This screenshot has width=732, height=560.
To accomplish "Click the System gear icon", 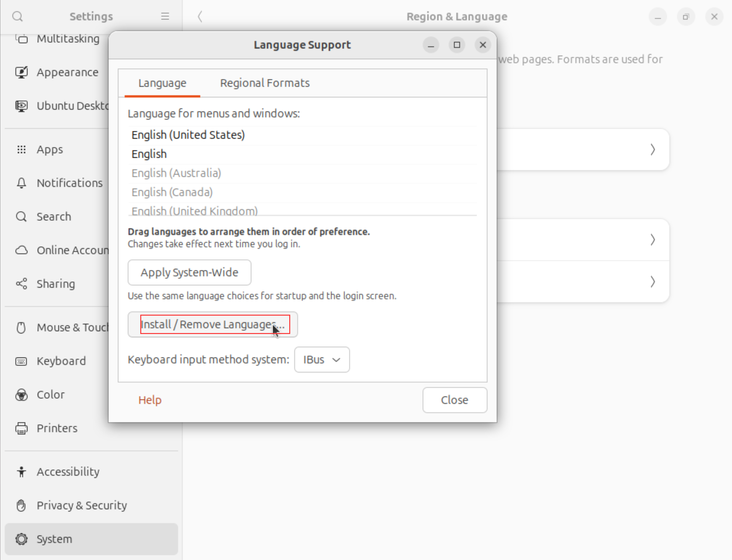I will click(21, 539).
